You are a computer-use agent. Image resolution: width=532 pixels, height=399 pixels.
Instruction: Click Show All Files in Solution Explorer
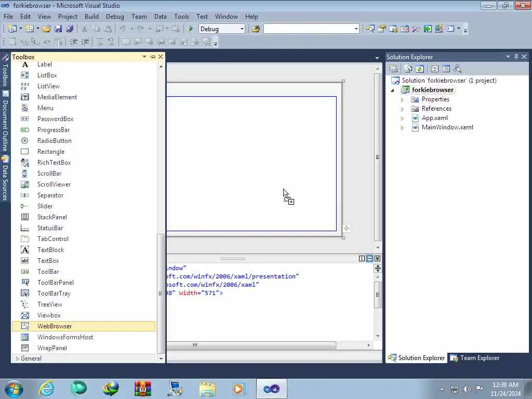[408, 69]
